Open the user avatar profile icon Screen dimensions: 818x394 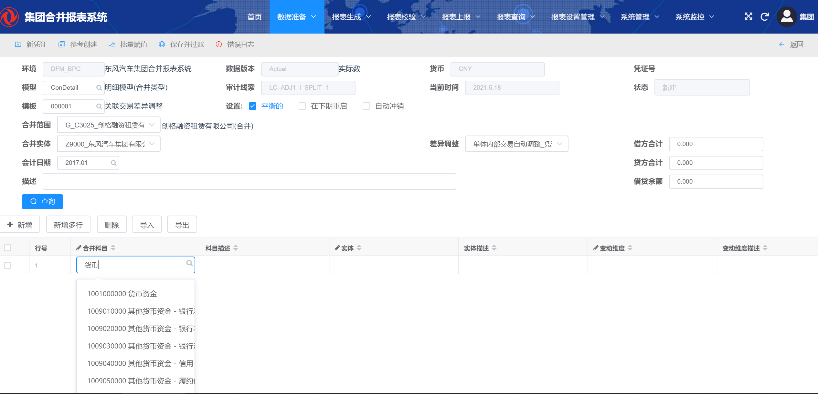(787, 17)
